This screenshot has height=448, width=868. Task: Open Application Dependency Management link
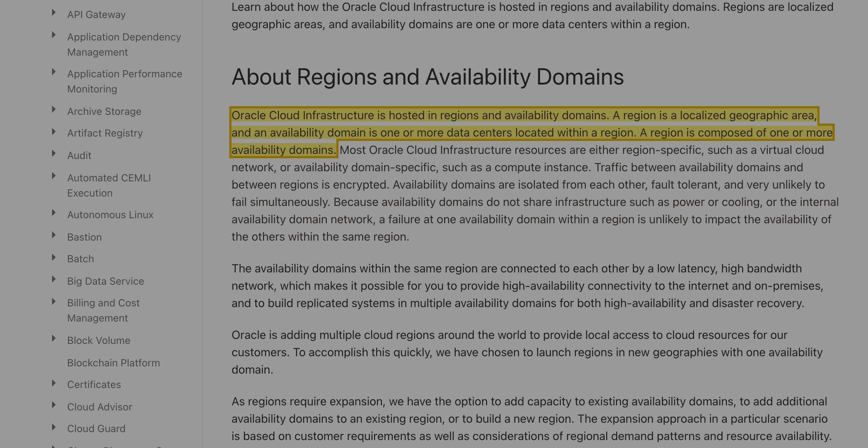(x=124, y=44)
